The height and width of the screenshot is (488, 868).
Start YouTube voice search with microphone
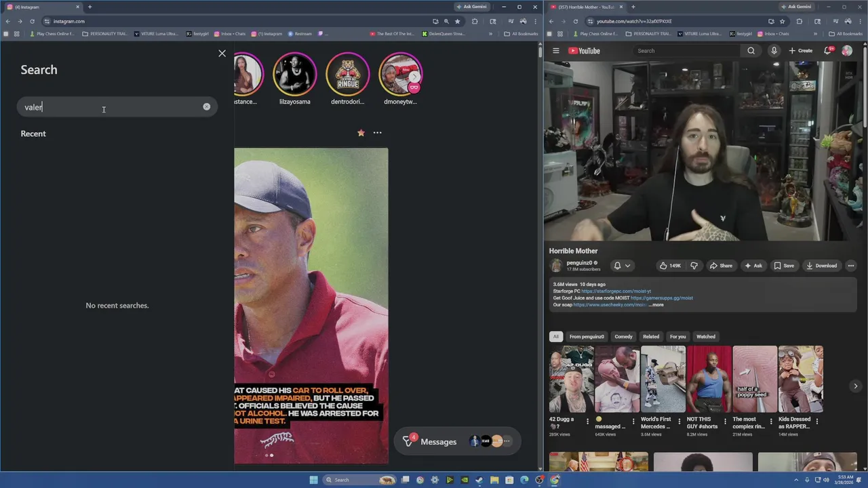point(774,51)
